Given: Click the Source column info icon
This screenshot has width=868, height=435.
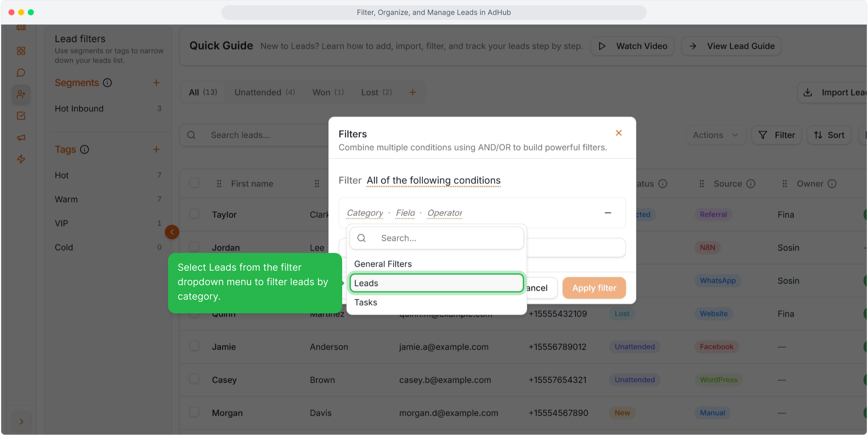Looking at the screenshot, I should (x=751, y=184).
